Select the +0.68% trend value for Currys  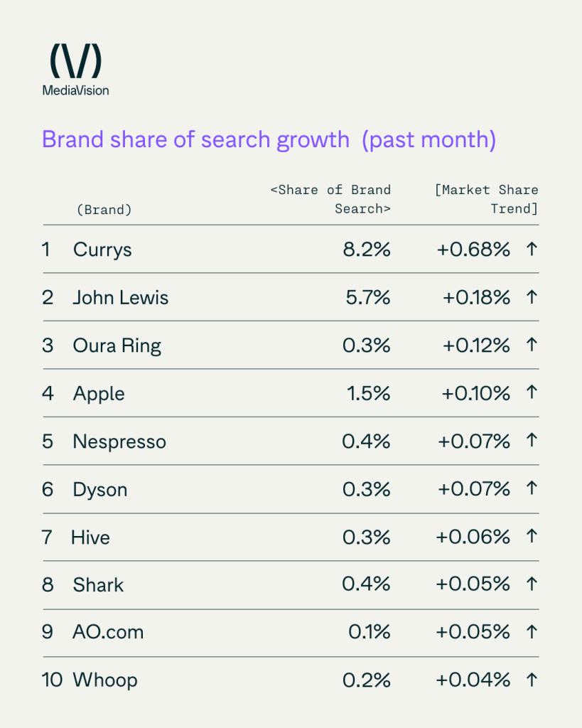pyautogui.click(x=473, y=250)
